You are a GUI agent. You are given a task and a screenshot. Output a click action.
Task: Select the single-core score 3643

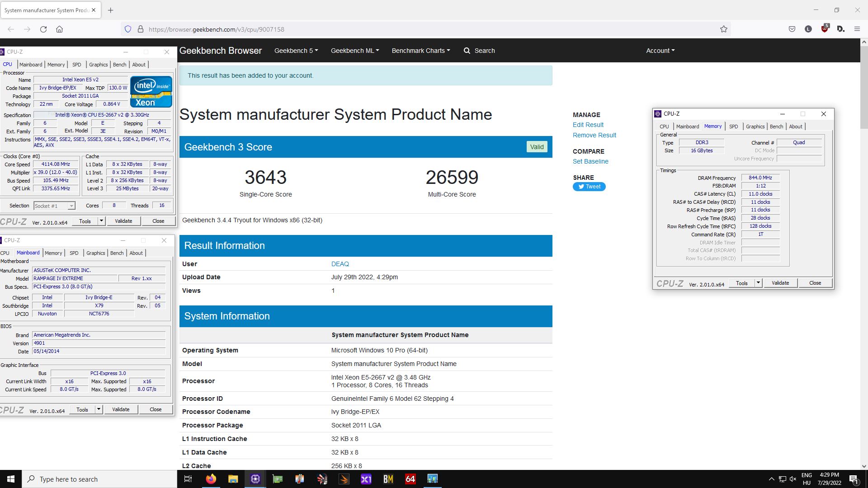pos(266,177)
